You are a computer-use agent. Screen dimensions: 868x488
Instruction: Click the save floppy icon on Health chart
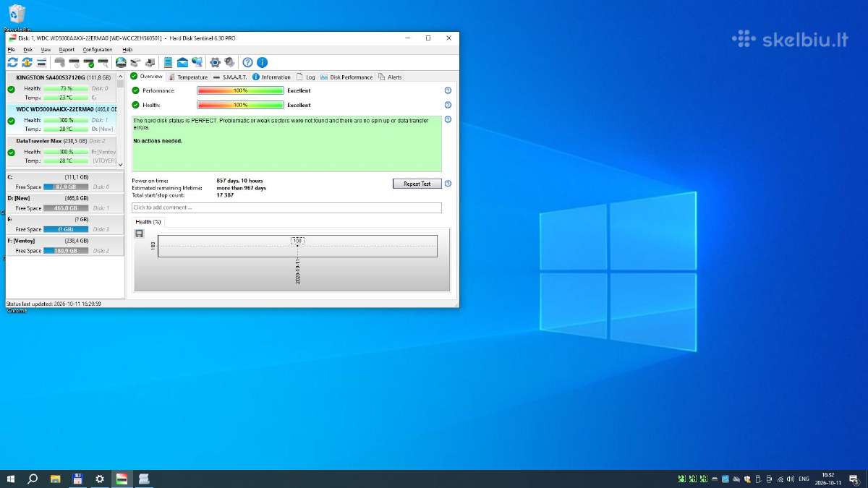click(x=140, y=234)
